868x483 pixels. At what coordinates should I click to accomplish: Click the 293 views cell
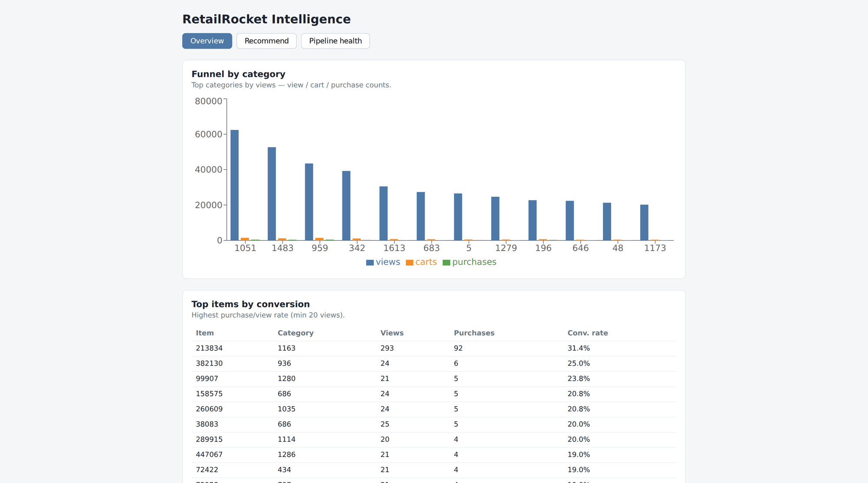pos(387,348)
